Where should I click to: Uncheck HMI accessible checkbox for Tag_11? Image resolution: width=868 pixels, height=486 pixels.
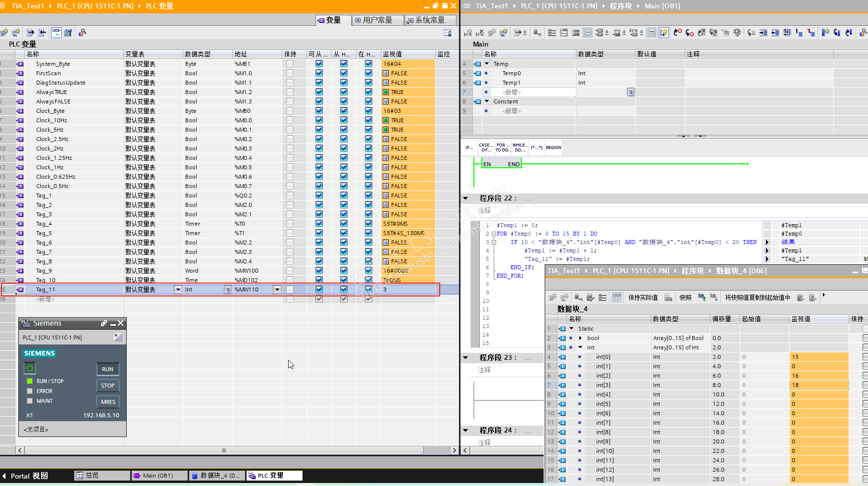[x=319, y=290]
